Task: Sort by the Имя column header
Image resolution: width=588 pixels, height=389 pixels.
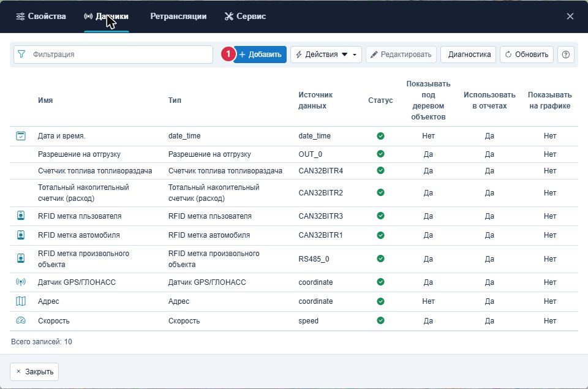Action: tap(45, 100)
